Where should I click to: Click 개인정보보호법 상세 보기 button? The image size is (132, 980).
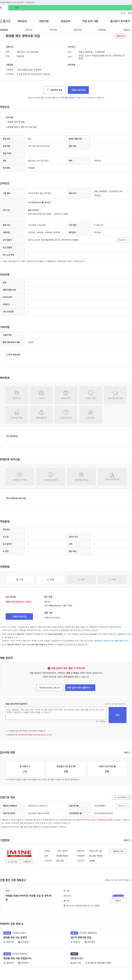pos(50,687)
